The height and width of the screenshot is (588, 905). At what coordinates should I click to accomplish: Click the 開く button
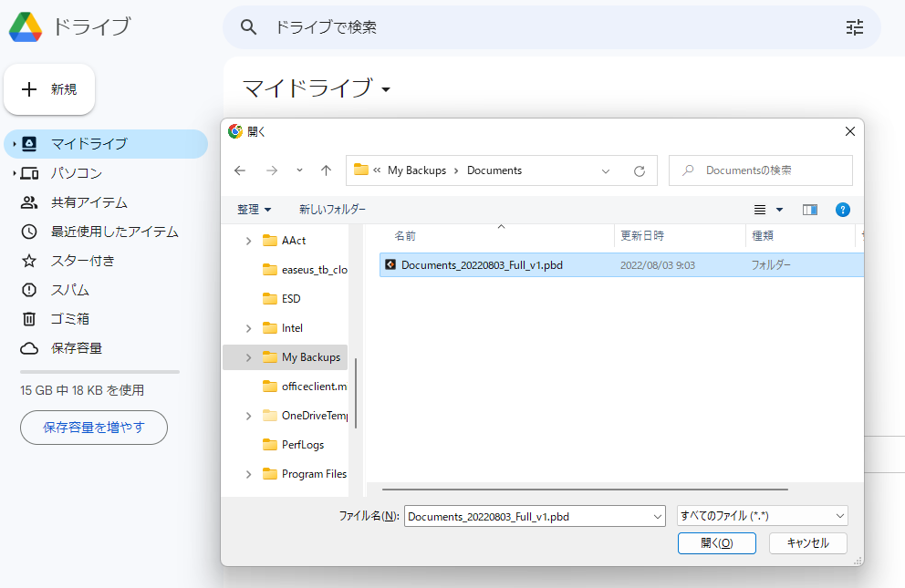pos(716,542)
